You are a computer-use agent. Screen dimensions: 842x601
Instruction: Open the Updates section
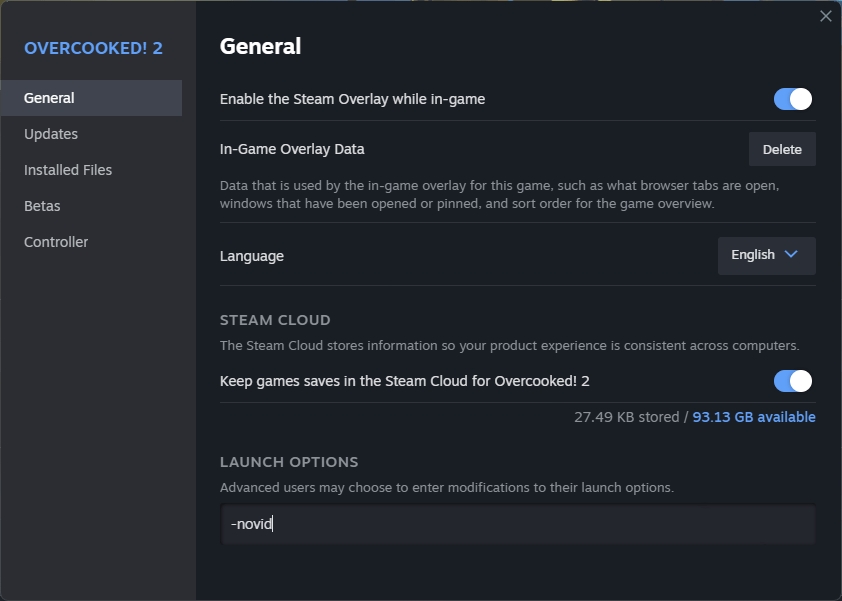coord(51,134)
